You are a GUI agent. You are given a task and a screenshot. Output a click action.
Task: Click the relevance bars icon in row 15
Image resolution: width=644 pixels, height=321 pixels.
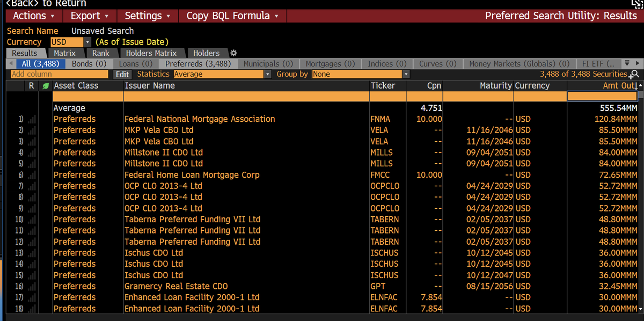31,275
